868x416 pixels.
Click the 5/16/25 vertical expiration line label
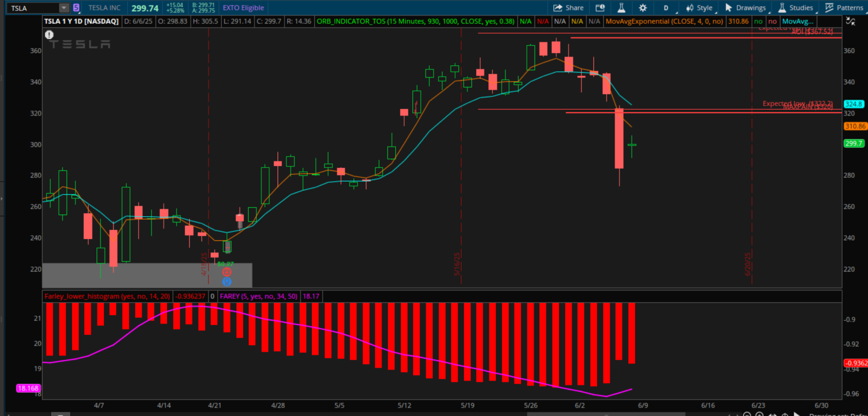(457, 264)
